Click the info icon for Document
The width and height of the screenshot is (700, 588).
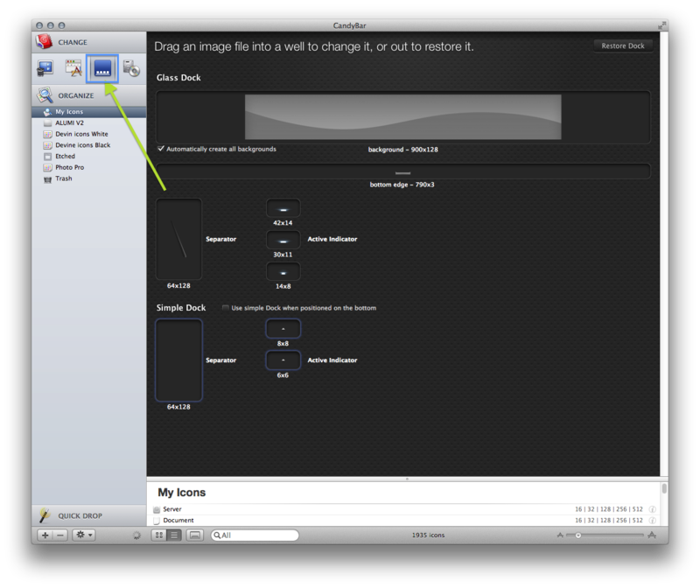click(652, 520)
